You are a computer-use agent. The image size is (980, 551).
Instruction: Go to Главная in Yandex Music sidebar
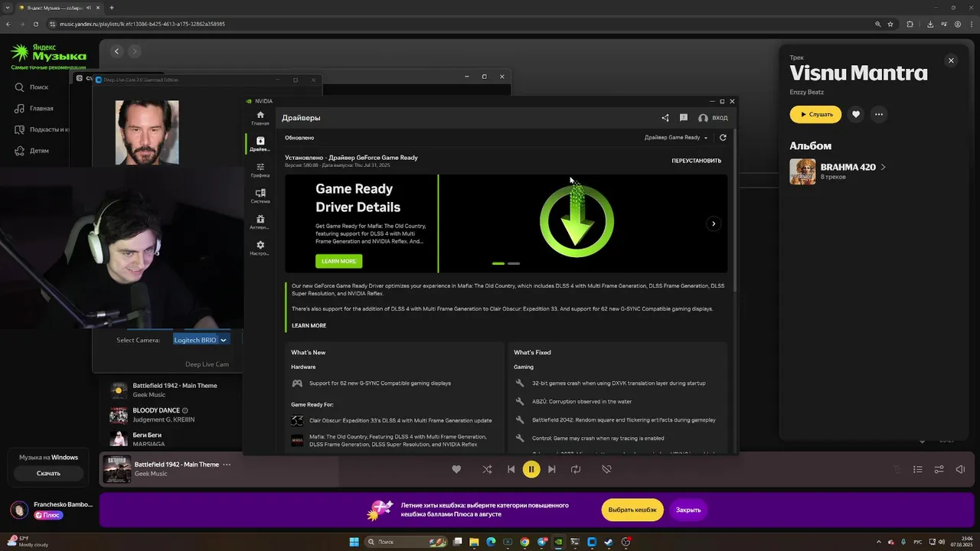(34, 109)
